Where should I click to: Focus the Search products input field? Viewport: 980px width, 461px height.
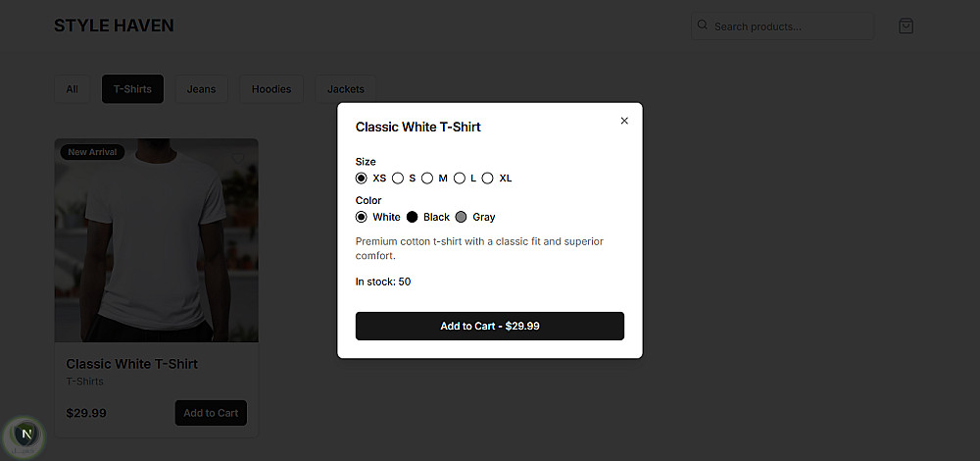pos(789,26)
